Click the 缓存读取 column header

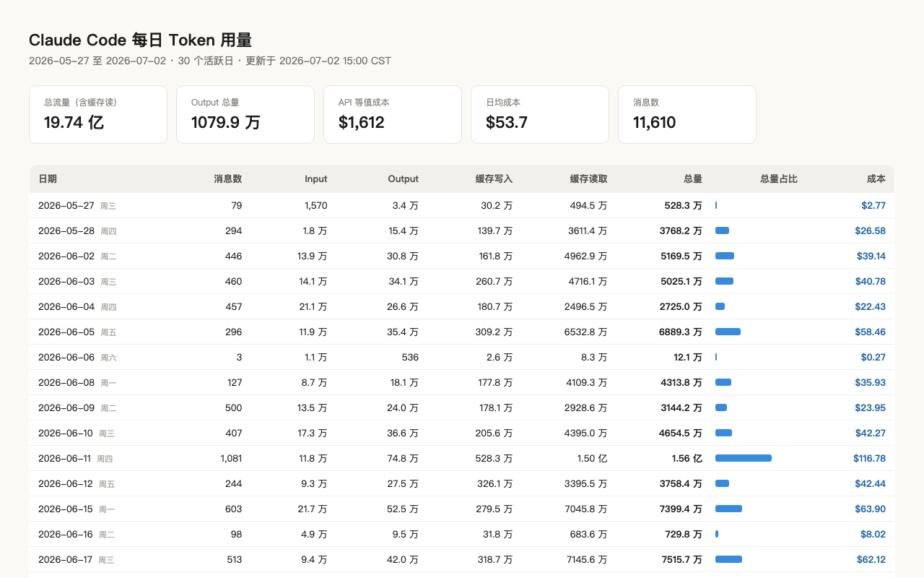coord(588,178)
